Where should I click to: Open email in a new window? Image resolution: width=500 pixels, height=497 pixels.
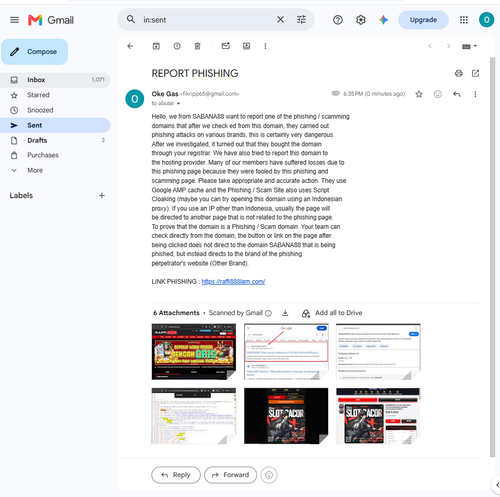tap(475, 73)
